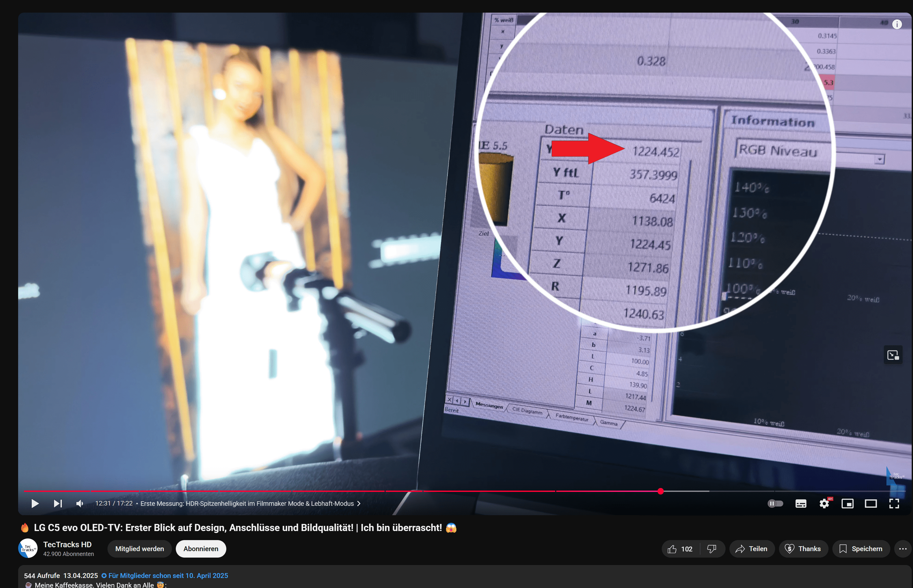Click the Thanks button
This screenshot has height=588, width=913.
tap(803, 549)
